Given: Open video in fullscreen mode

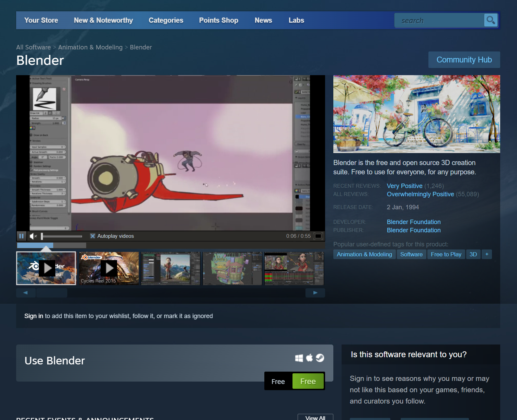Looking at the screenshot, I should pos(318,236).
